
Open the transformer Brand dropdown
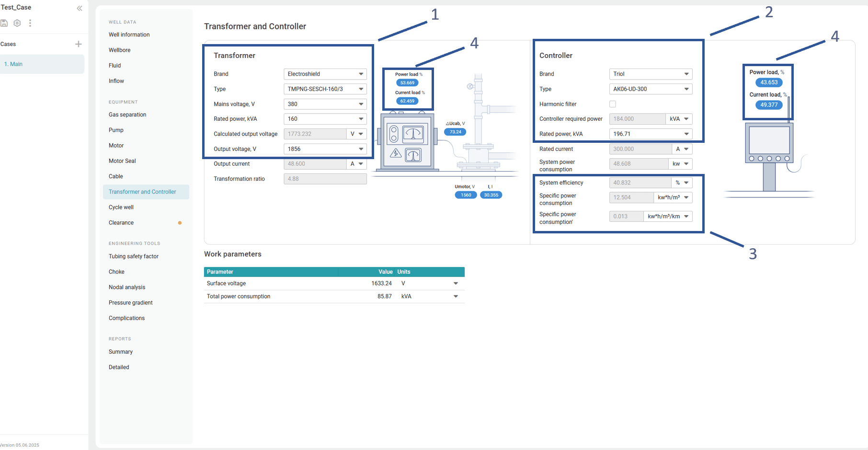tap(325, 74)
